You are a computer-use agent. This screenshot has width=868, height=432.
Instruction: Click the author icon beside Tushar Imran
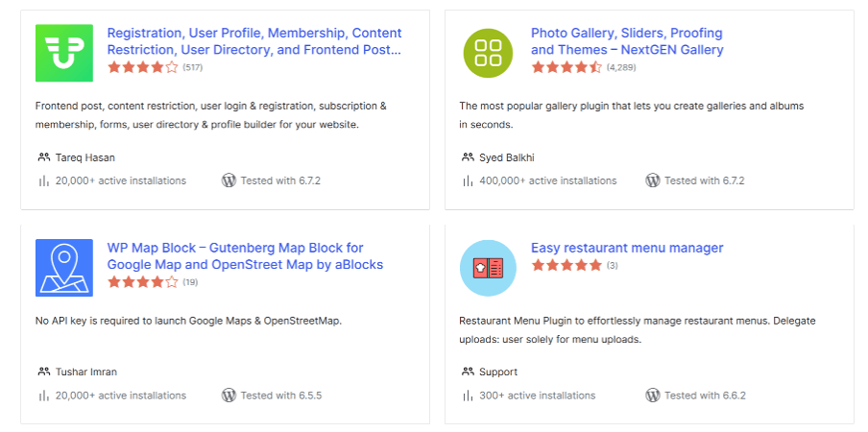44,372
